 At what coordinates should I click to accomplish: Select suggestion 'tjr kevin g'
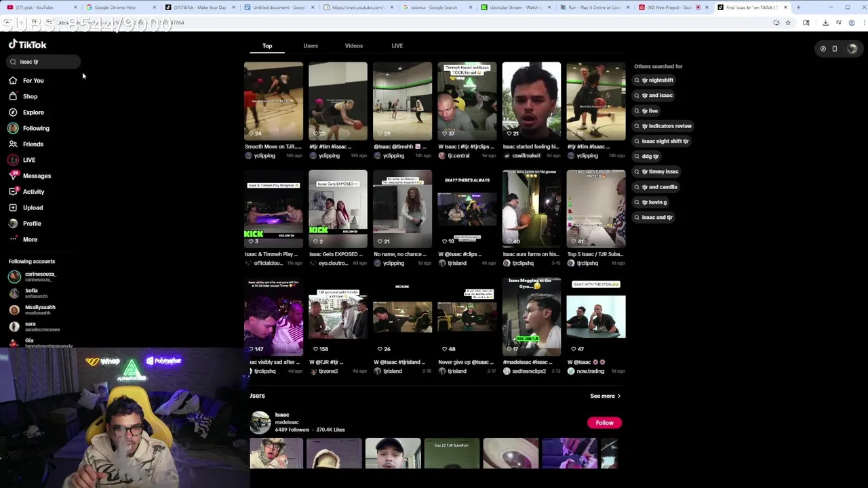click(650, 202)
